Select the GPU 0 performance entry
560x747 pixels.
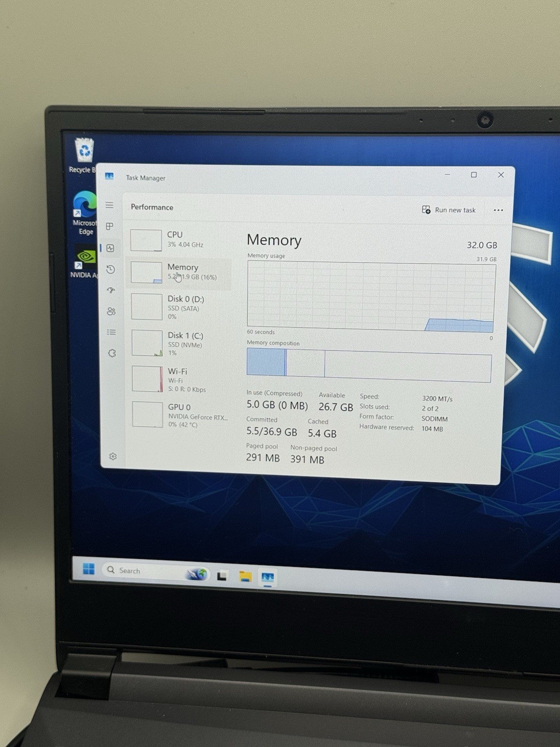[181, 415]
